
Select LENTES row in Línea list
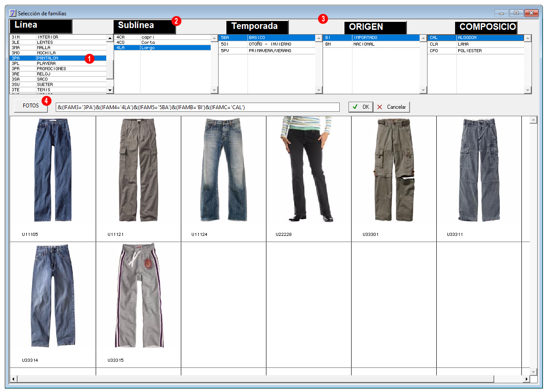(x=58, y=43)
